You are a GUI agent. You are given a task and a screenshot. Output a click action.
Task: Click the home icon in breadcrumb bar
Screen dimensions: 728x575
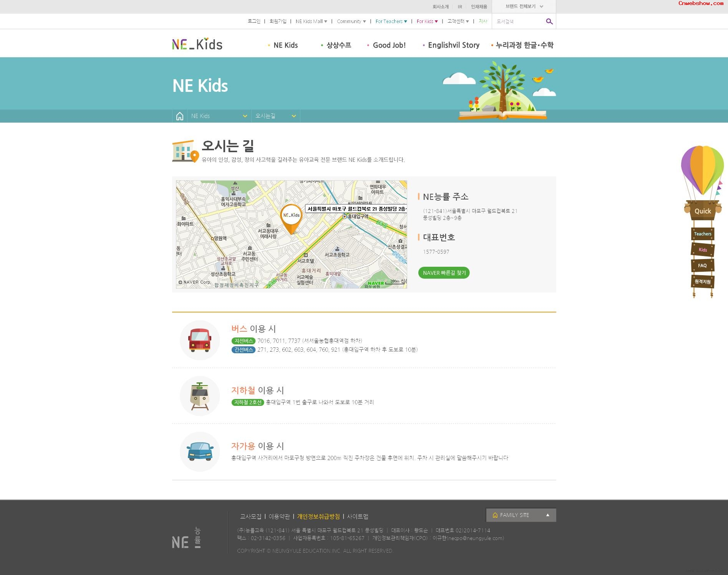tap(179, 116)
